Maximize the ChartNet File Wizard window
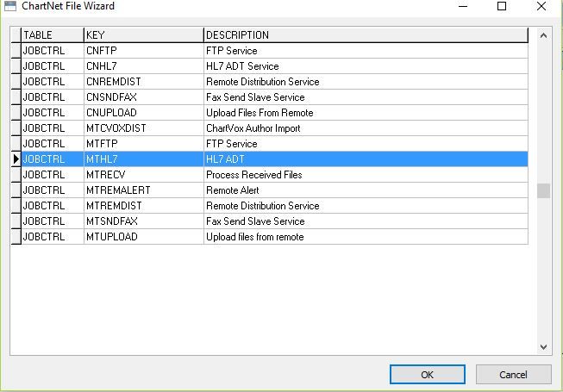 pos(502,6)
